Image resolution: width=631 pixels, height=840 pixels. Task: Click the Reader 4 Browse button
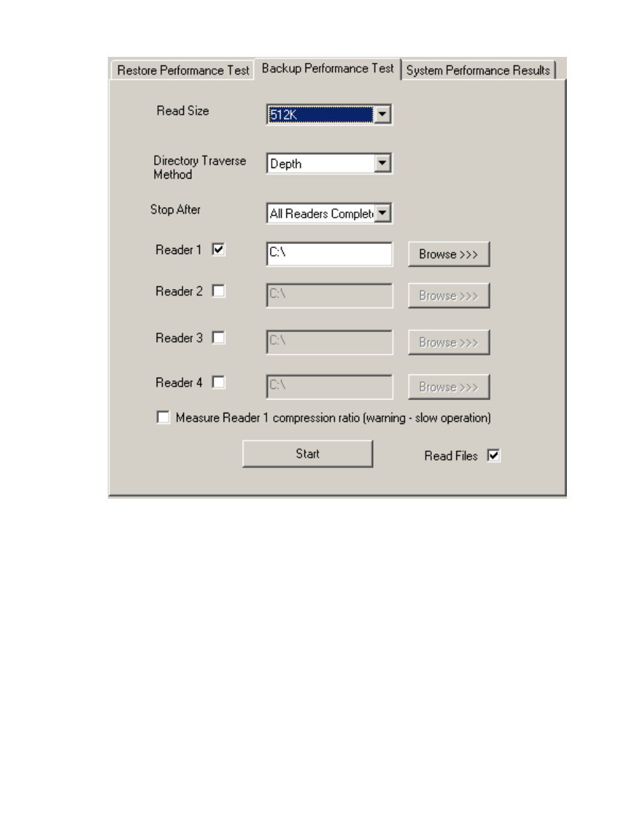[448, 387]
